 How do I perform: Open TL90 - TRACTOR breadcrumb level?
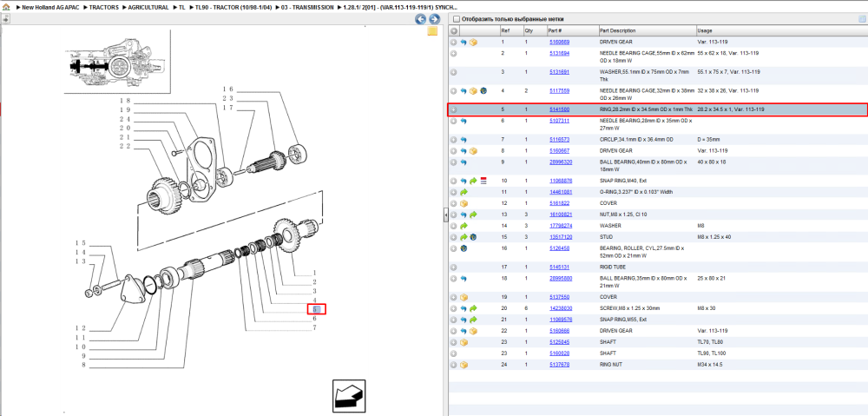(233, 8)
